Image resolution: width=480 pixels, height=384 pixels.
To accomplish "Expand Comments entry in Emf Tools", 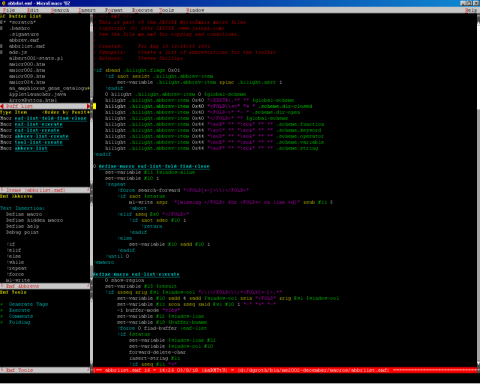I will (21, 316).
